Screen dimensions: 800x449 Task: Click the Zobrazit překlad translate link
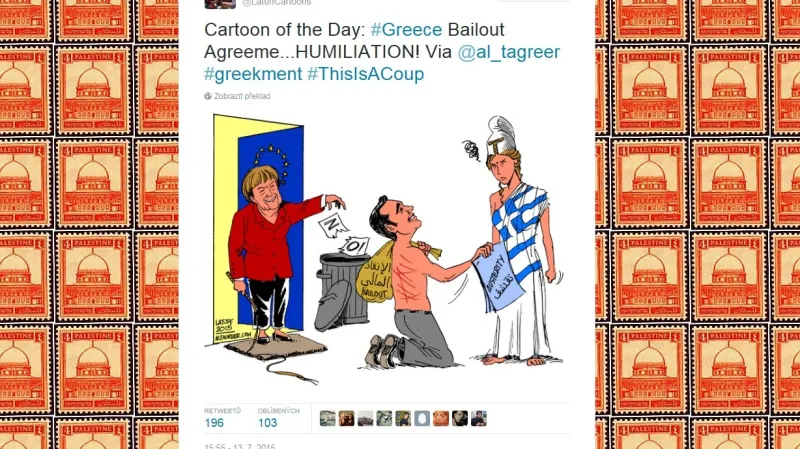(242, 96)
